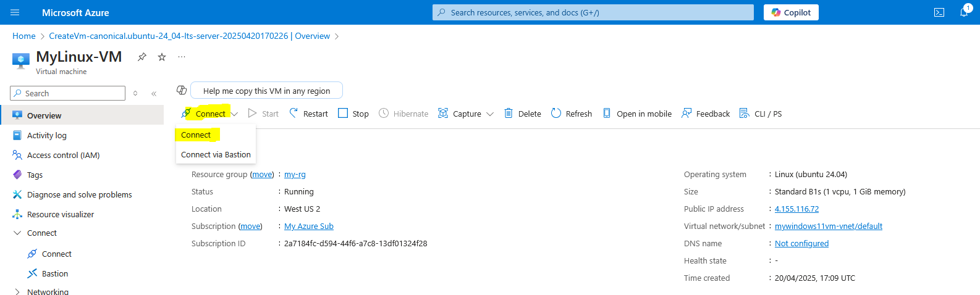Click the move link beside Resource group
980x295 pixels.
[262, 175]
